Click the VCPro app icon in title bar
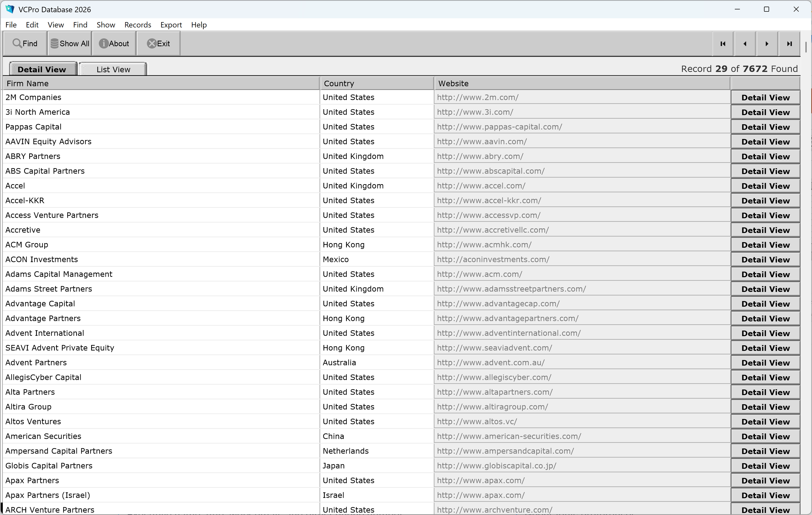Screen dimensions: 812x515 pyautogui.click(x=10, y=9)
